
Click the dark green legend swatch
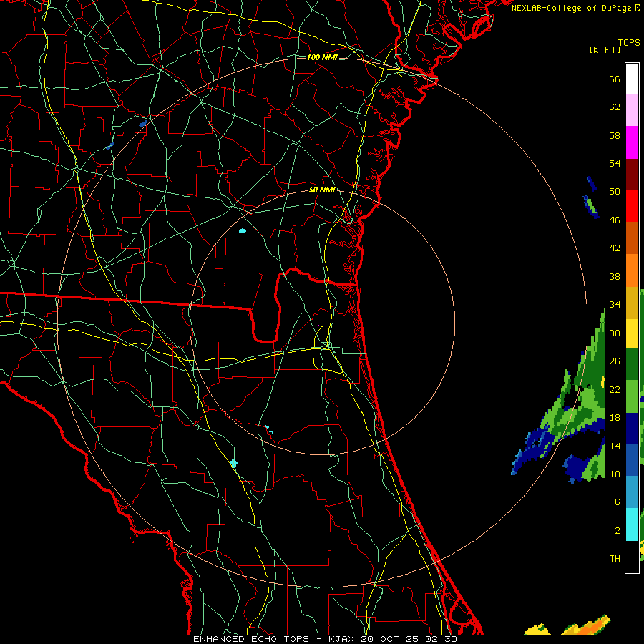(632, 365)
